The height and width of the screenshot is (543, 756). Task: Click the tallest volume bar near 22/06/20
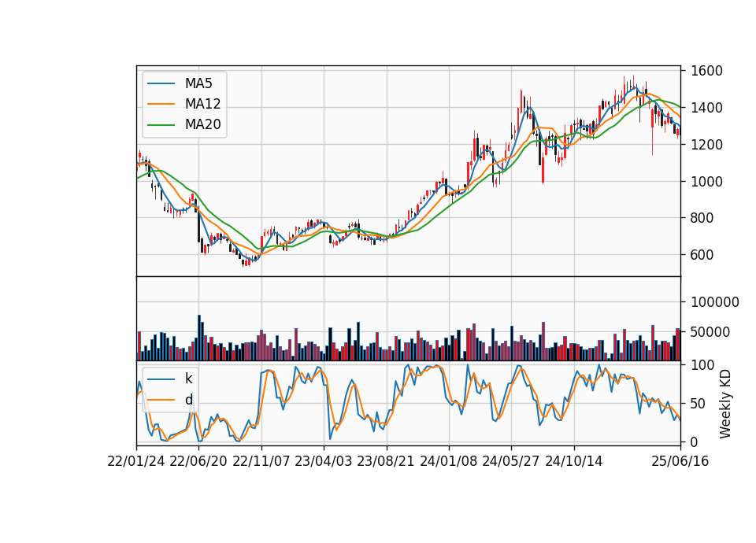[x=199, y=338]
